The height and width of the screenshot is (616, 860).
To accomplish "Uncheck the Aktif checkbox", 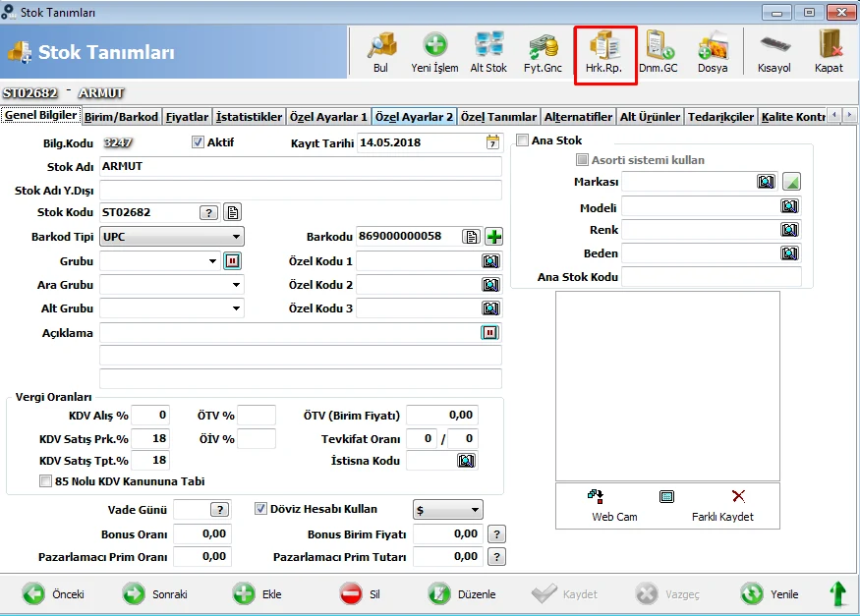I will [x=198, y=142].
